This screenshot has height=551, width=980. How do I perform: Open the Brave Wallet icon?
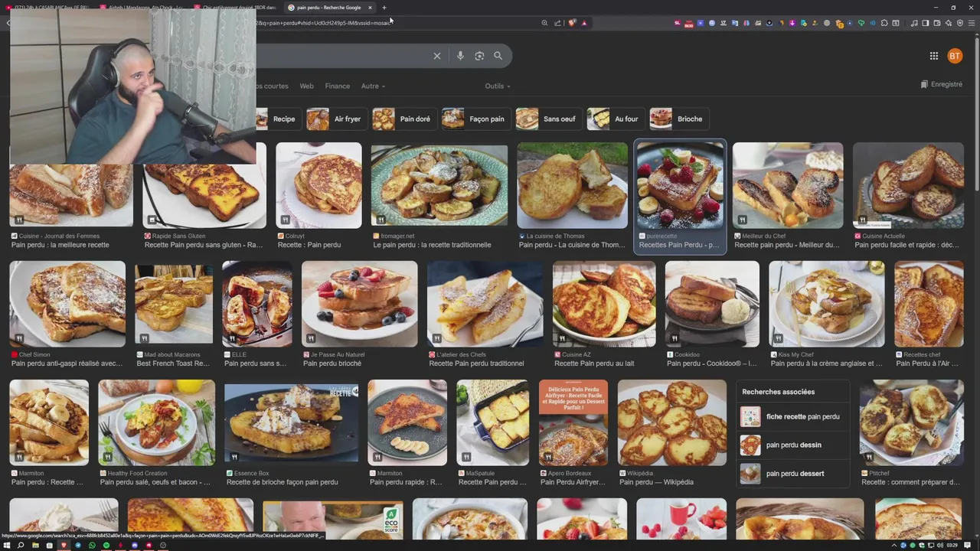tap(937, 23)
